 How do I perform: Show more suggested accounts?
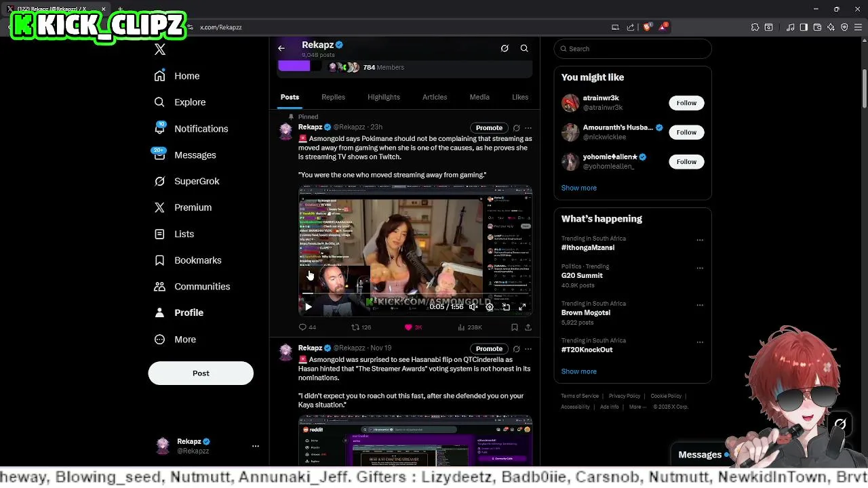tap(579, 188)
